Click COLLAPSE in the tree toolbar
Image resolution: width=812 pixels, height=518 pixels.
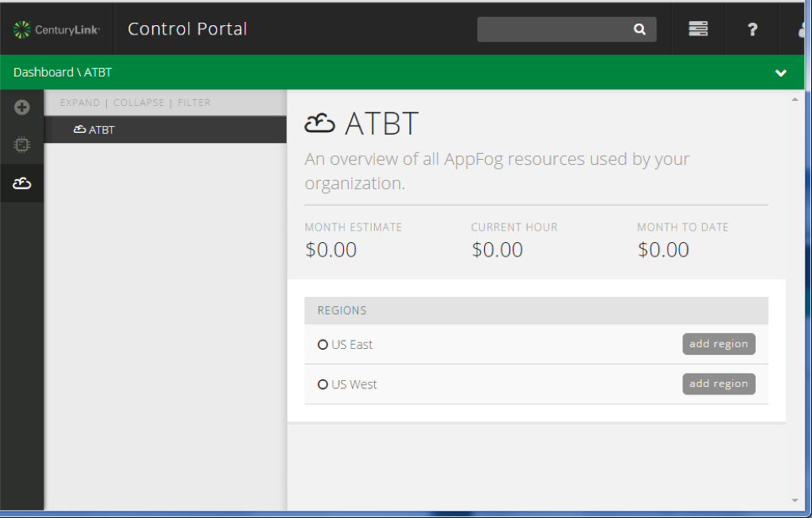click(139, 103)
